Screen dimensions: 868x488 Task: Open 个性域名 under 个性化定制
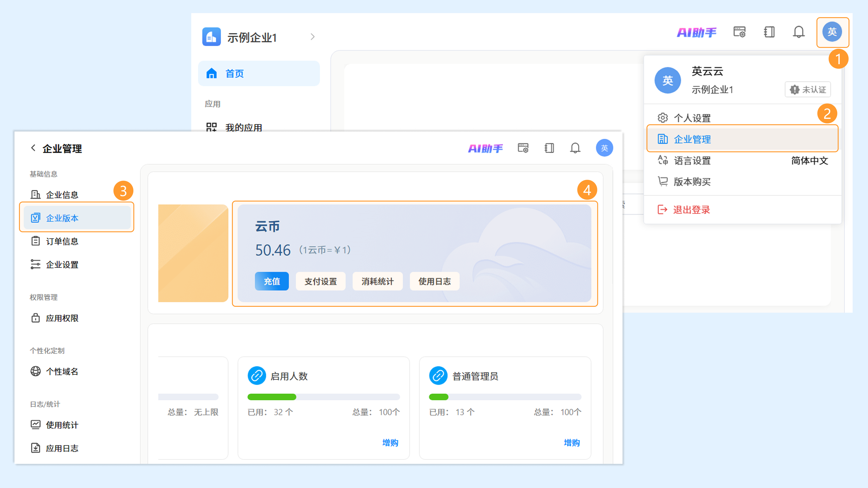tap(77, 371)
